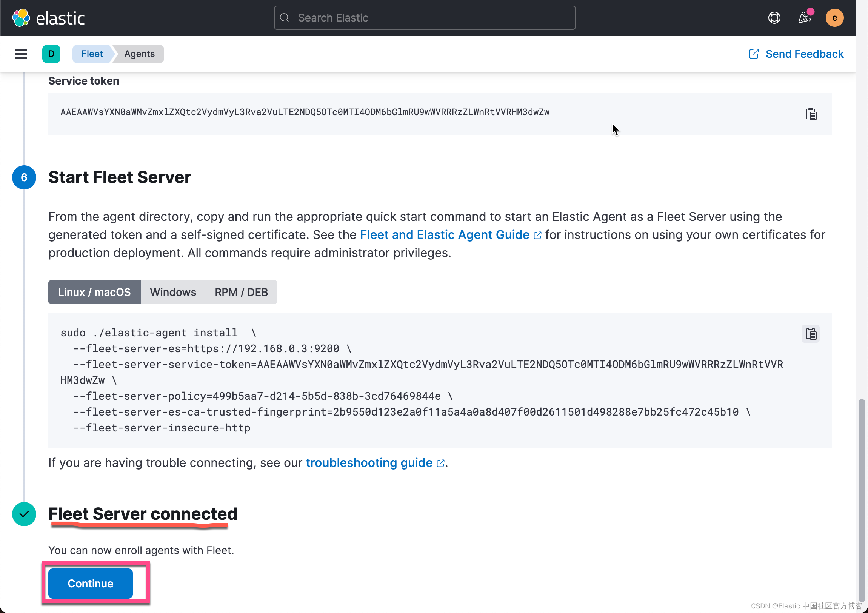868x613 pixels.
Task: Click the D space switcher icon
Action: click(x=51, y=54)
